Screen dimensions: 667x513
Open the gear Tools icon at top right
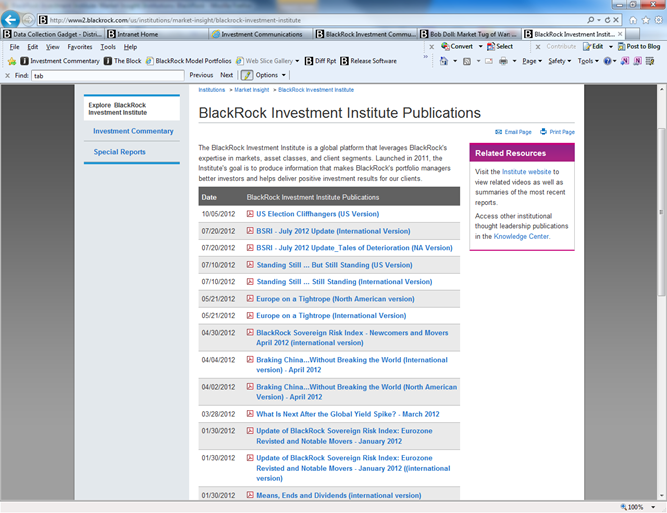pos(658,20)
